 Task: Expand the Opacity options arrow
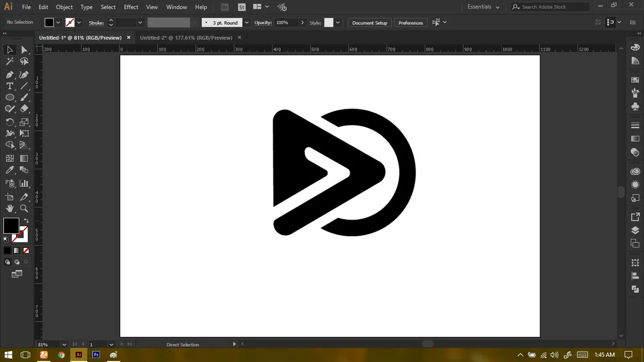(302, 23)
